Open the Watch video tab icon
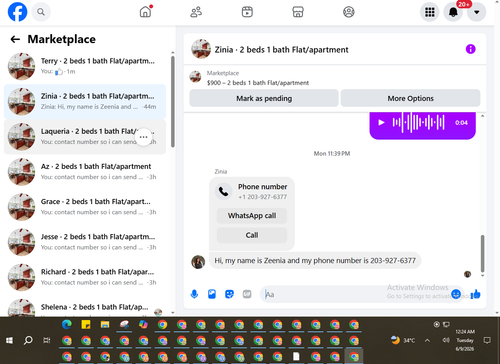Viewport: 500px width, 364px height. coord(247,12)
